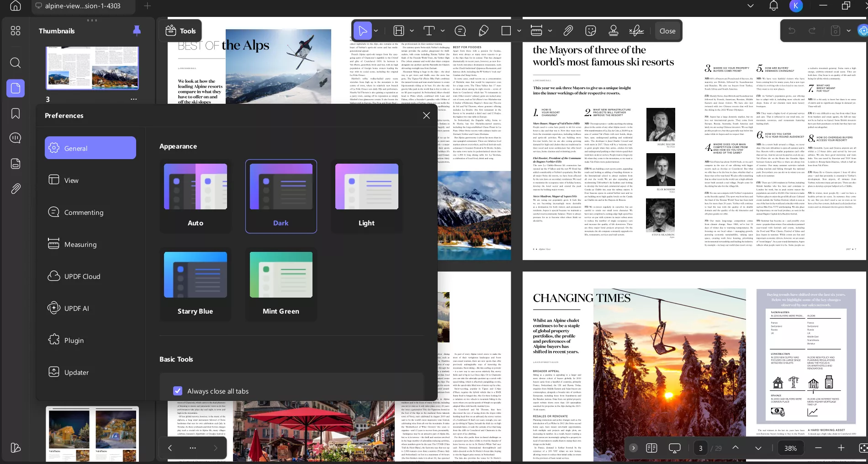
Task: Select the Pencil annotation tool
Action: pyautogui.click(x=483, y=31)
